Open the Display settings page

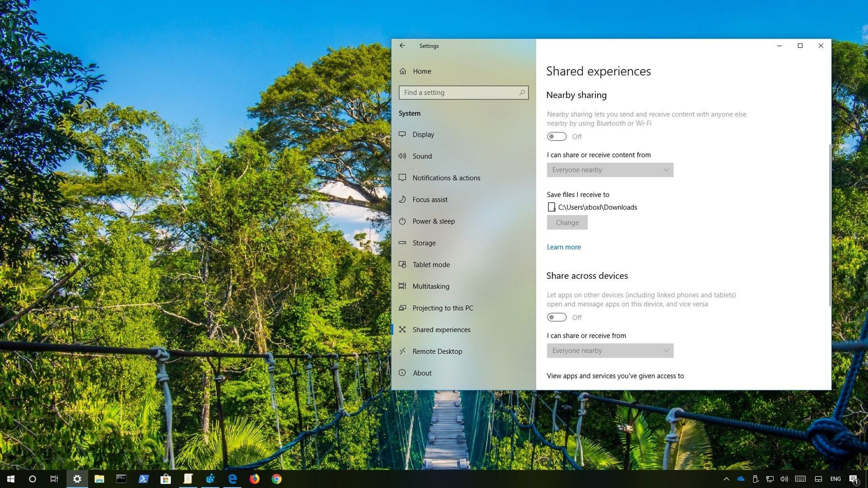pyautogui.click(x=423, y=134)
